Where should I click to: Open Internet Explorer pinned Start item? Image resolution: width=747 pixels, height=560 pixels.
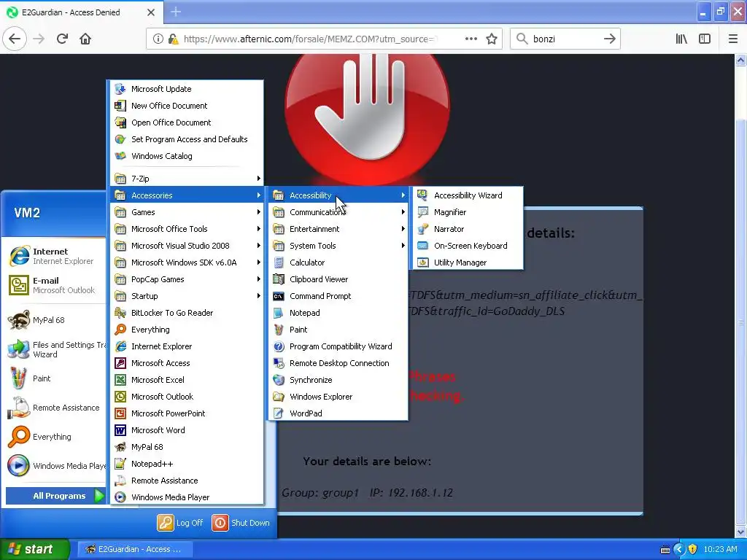[55, 256]
